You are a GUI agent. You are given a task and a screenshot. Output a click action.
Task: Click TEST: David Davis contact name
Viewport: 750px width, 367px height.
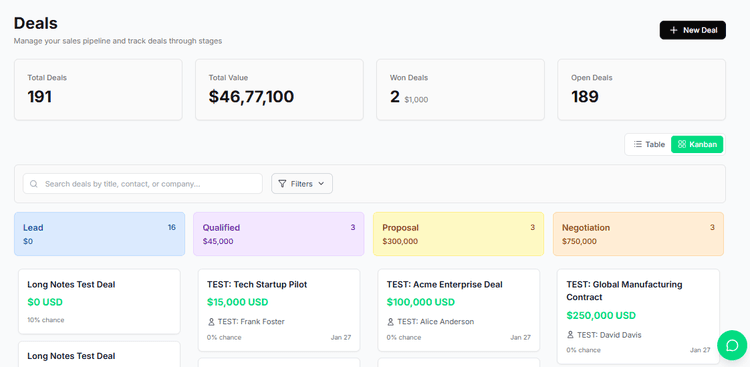[609, 334]
